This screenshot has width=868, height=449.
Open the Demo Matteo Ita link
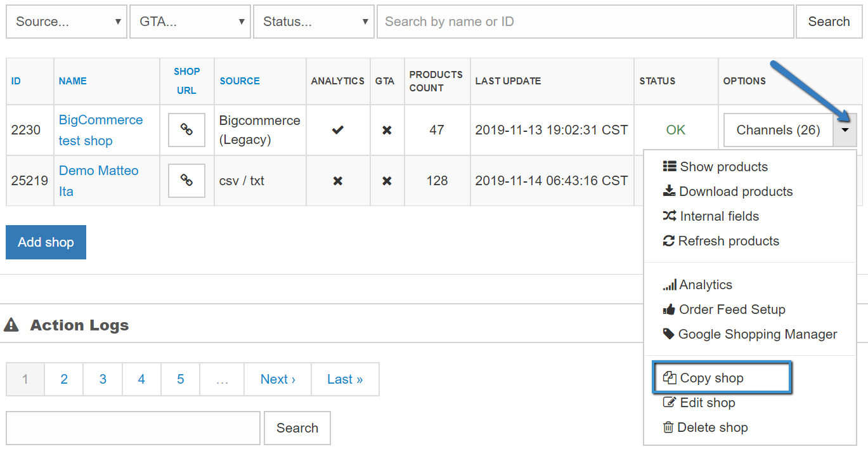click(x=98, y=181)
